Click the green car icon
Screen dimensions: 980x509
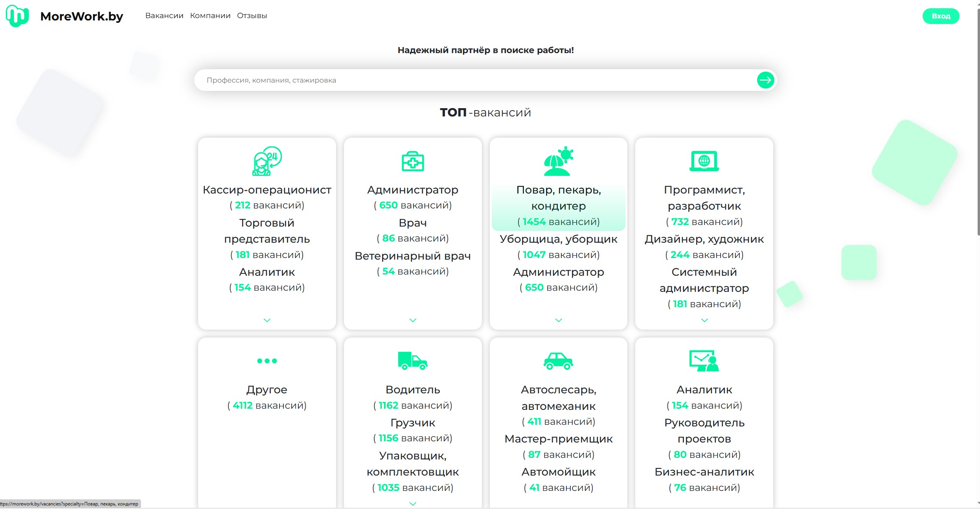559,361
